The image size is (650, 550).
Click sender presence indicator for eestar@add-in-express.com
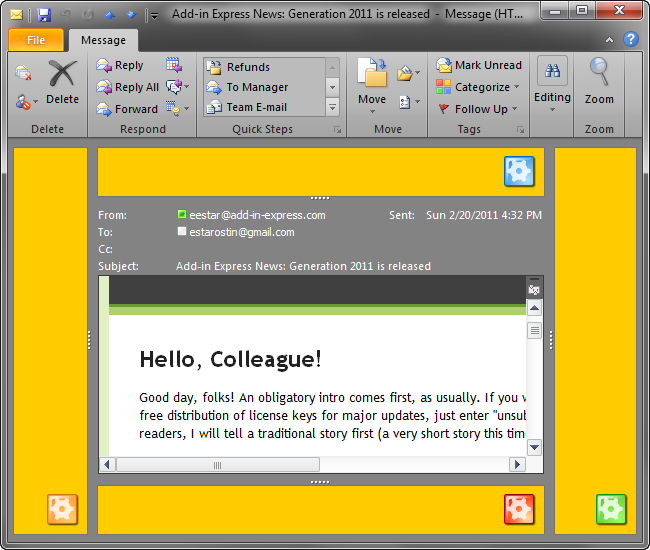coord(182,214)
